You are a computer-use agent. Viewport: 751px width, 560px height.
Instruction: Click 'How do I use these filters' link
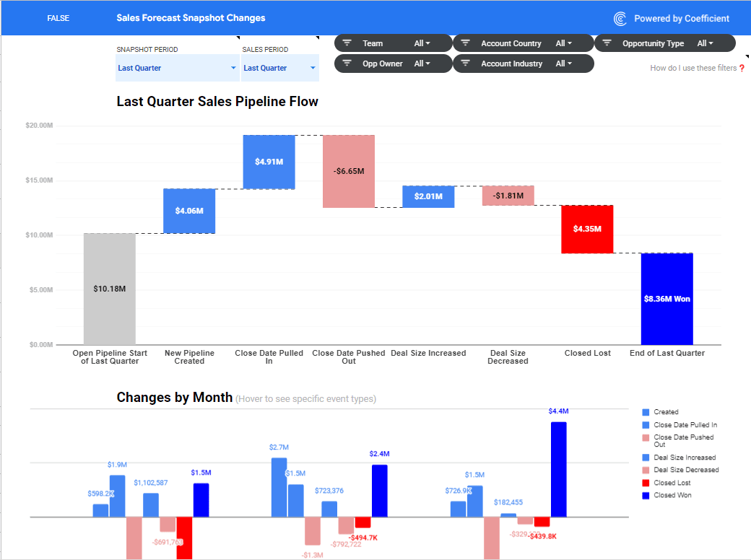pyautogui.click(x=693, y=68)
